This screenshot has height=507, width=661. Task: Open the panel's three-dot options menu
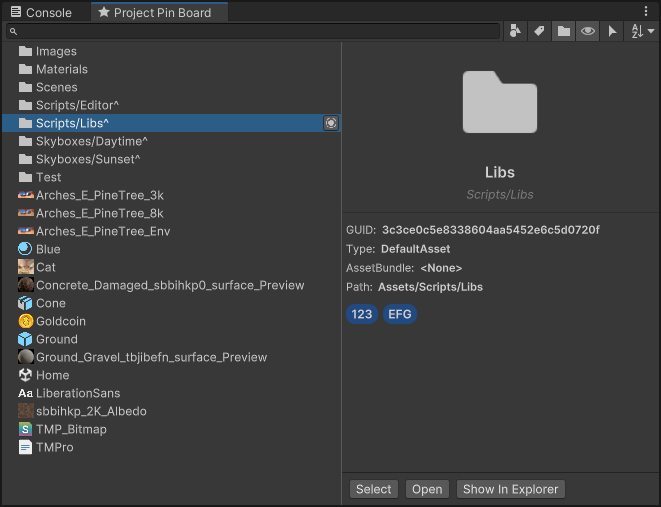pos(645,11)
